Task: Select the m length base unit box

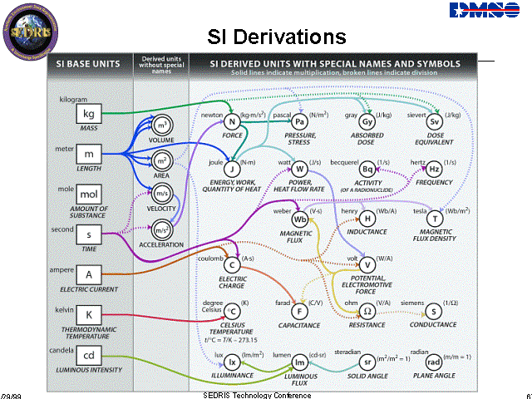Action: tap(89, 154)
